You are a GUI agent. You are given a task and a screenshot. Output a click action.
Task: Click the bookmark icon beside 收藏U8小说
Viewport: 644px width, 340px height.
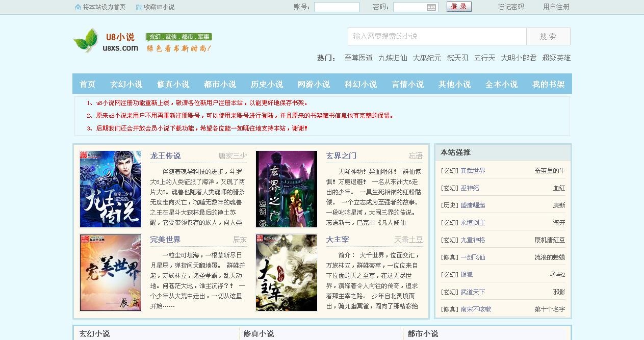pyautogui.click(x=139, y=7)
